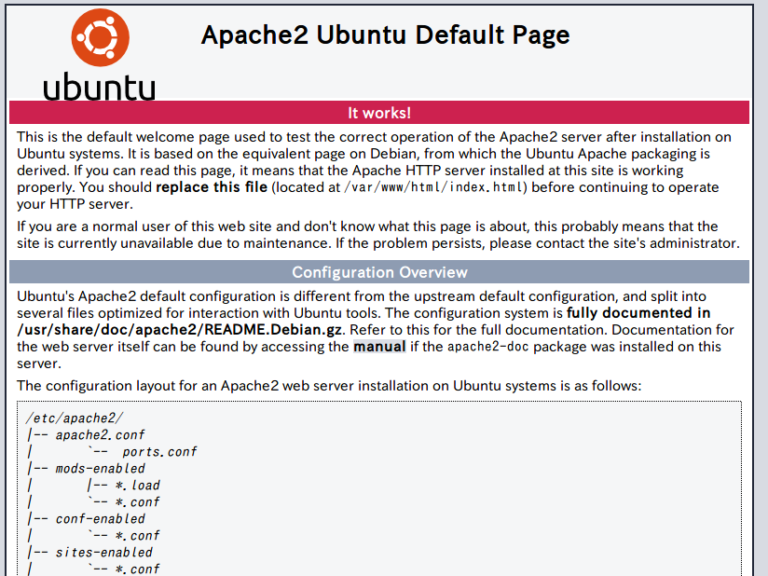
Task: Select the Configuration Overview header bar
Action: click(379, 272)
